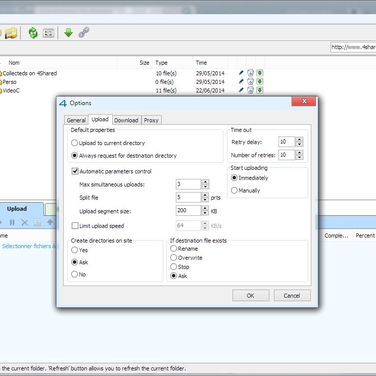376x376 pixels.
Task: Select Rename if destination file exists
Action: tap(184, 249)
